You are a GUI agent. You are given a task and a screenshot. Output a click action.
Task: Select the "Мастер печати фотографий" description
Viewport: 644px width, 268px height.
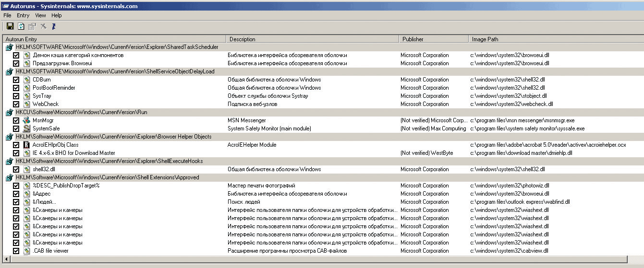261,186
